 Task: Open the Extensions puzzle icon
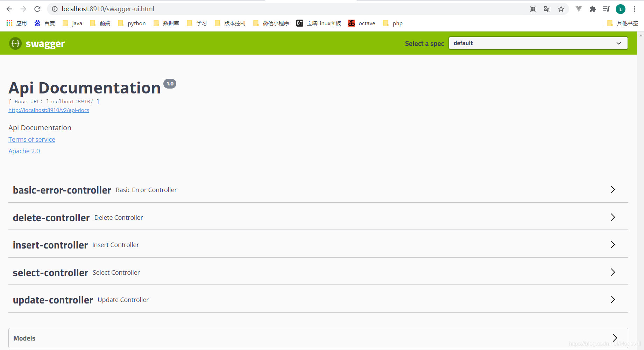tap(593, 9)
